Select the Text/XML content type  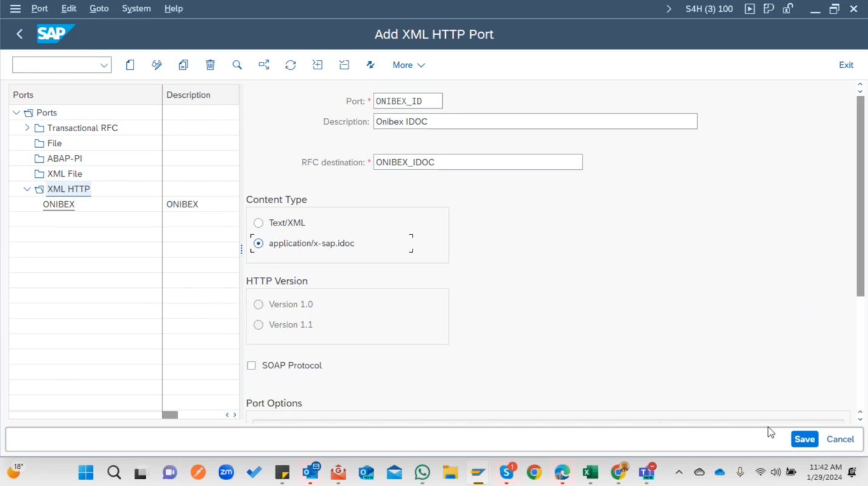(259, 223)
